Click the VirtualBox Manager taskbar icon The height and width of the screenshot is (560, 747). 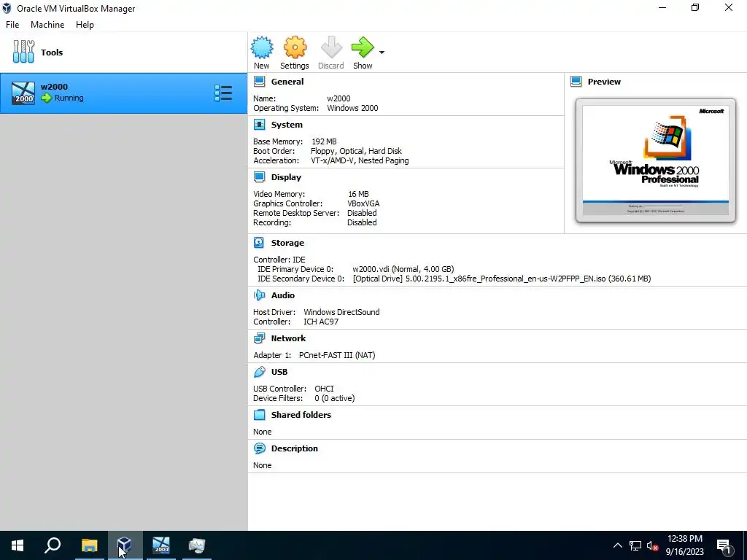tap(125, 545)
